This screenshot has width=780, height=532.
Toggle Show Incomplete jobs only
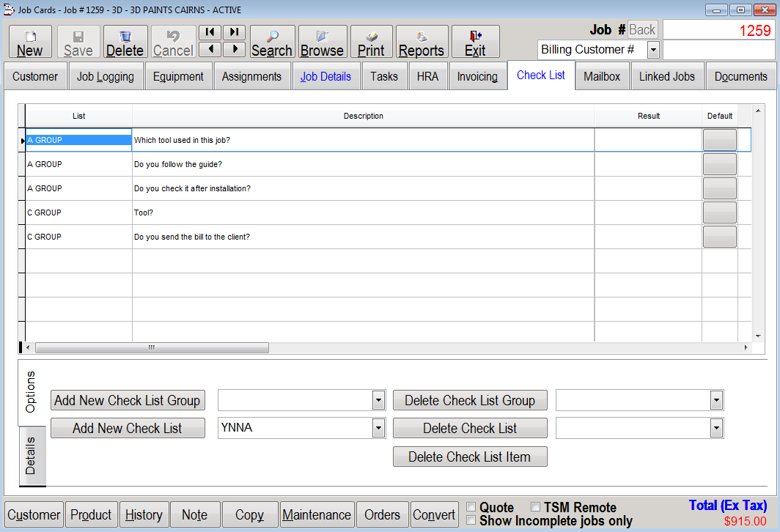coord(471,521)
